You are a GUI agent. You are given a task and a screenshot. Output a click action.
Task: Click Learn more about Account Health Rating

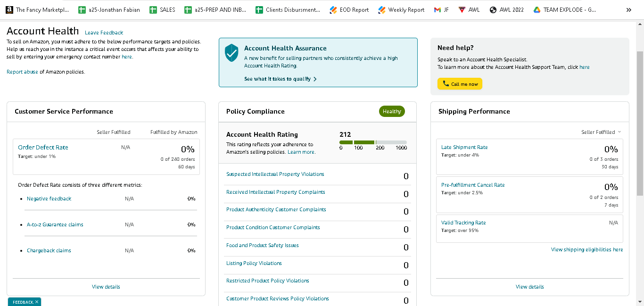pyautogui.click(x=301, y=152)
